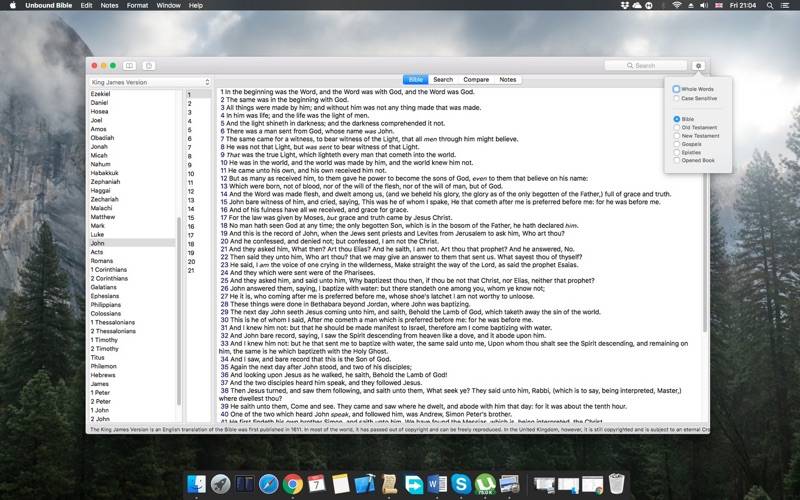Select chapter 10 in the chapter list
This screenshot has height=500, width=800.
click(x=191, y=174)
